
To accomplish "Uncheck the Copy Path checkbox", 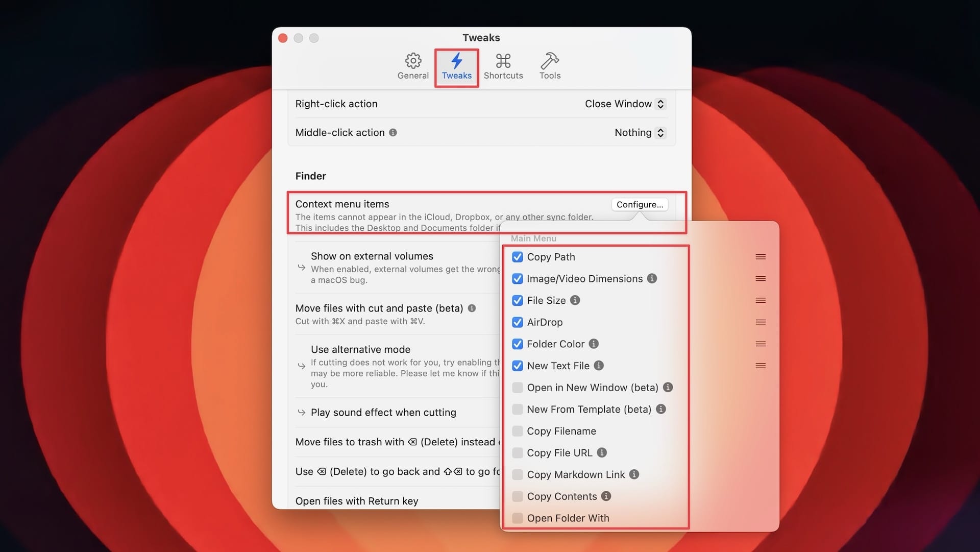I will [518, 257].
